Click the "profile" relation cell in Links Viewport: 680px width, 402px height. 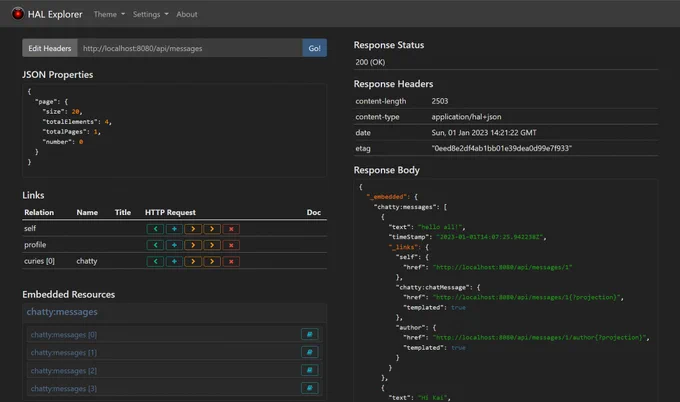point(35,245)
